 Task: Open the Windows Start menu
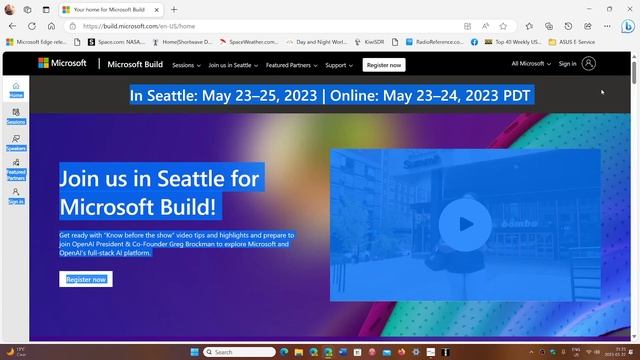[194, 352]
